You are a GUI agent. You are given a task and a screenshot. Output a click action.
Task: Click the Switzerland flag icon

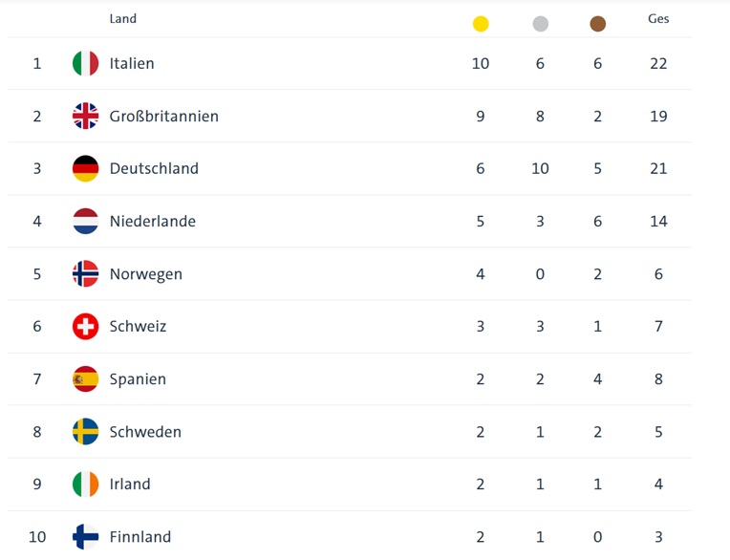pyautogui.click(x=86, y=326)
